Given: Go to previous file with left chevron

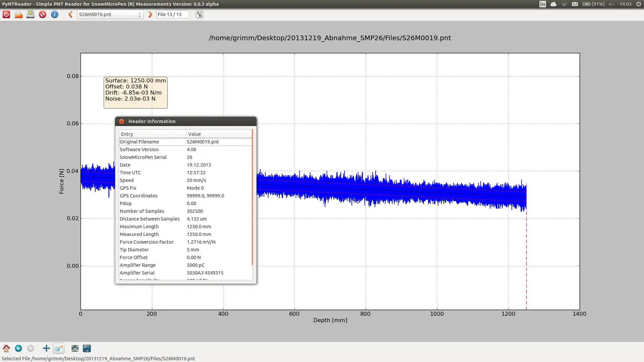Looking at the screenshot, I should (x=70, y=14).
